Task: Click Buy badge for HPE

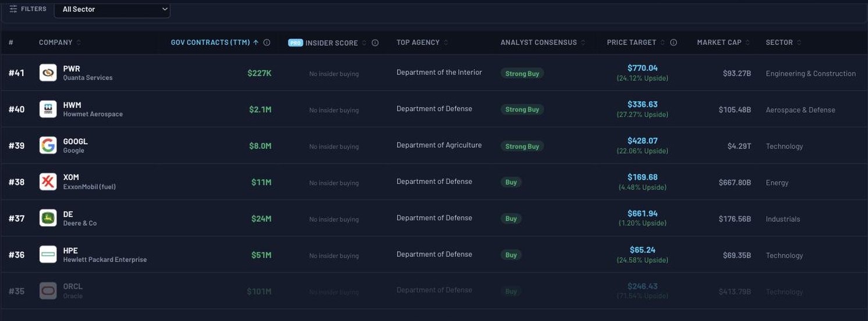Action: [x=511, y=255]
